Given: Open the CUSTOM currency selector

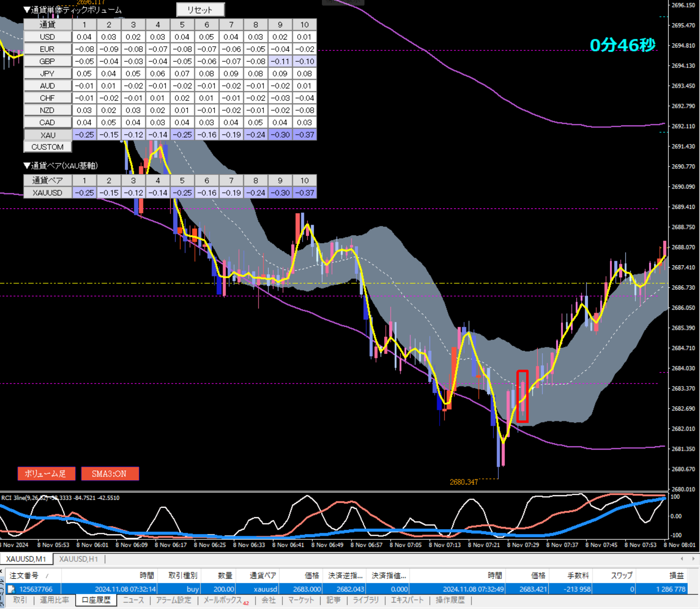Looking at the screenshot, I should [48, 147].
